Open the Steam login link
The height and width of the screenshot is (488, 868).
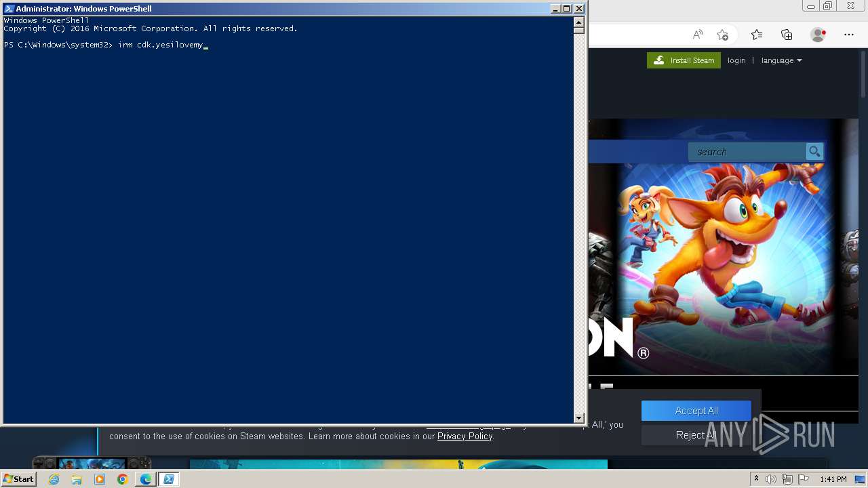(736, 60)
